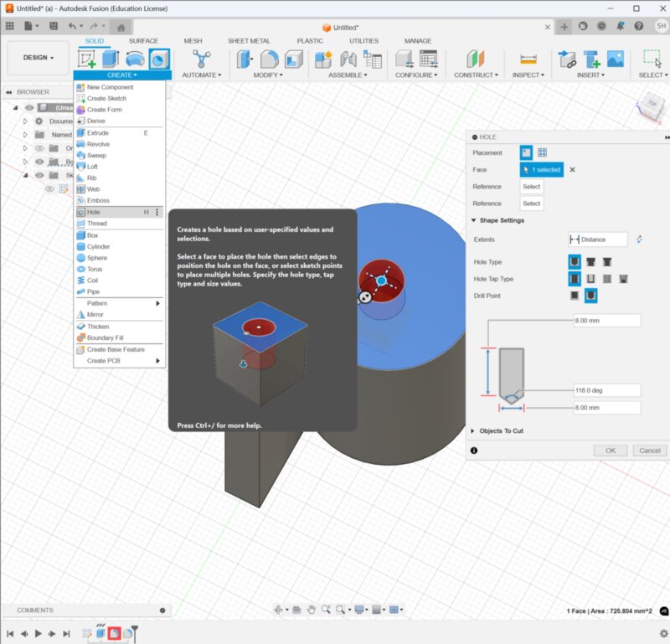Click the flip direction icon beside Extents
This screenshot has width=670, height=644.
pyautogui.click(x=639, y=240)
